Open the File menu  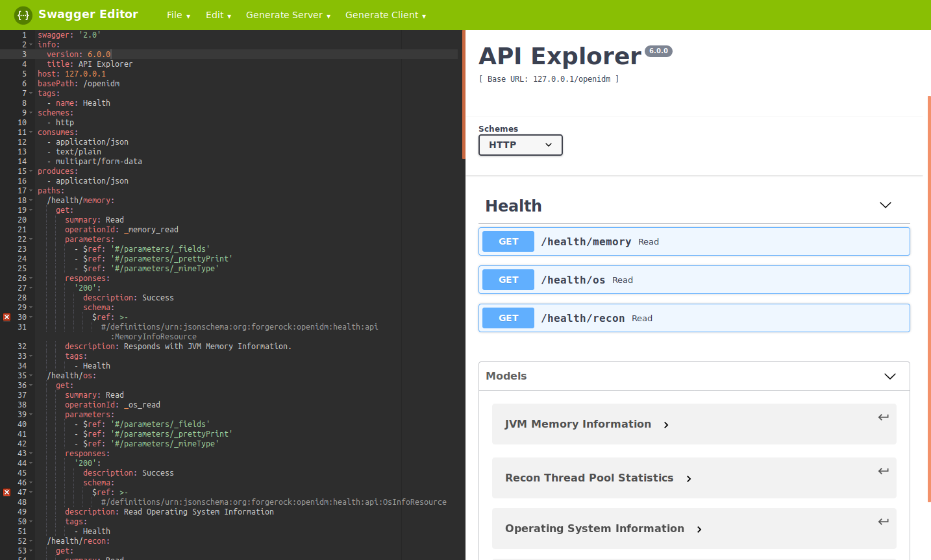(x=178, y=14)
